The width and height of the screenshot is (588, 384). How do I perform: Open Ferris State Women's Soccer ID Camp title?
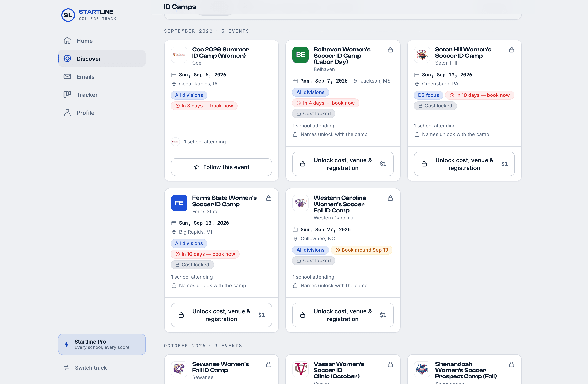(224, 201)
